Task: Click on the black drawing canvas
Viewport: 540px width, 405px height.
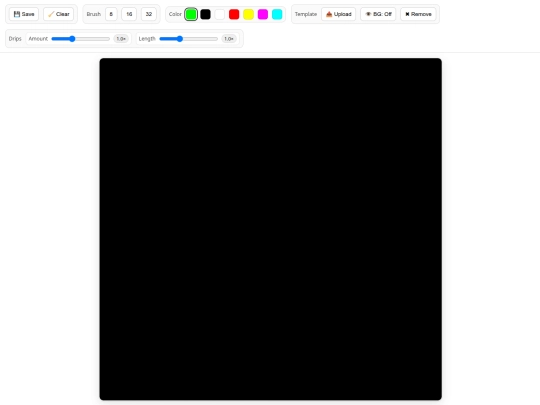Action: pos(271,229)
